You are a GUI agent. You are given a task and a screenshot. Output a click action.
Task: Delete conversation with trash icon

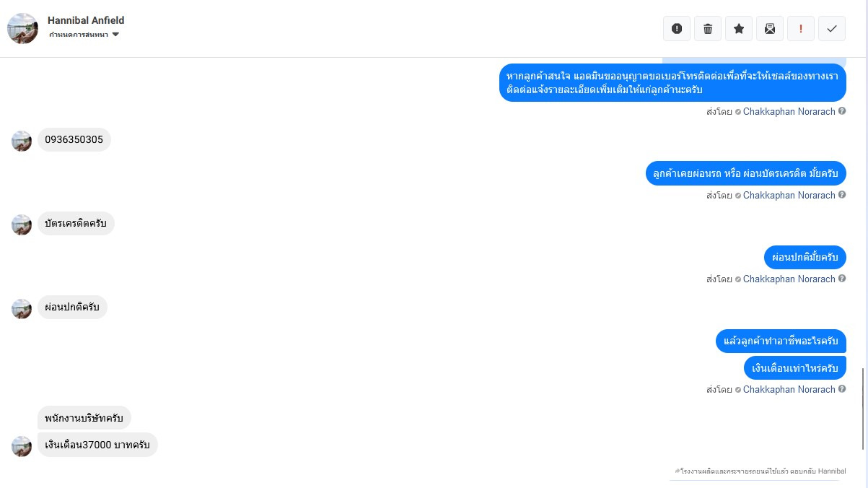pos(708,28)
